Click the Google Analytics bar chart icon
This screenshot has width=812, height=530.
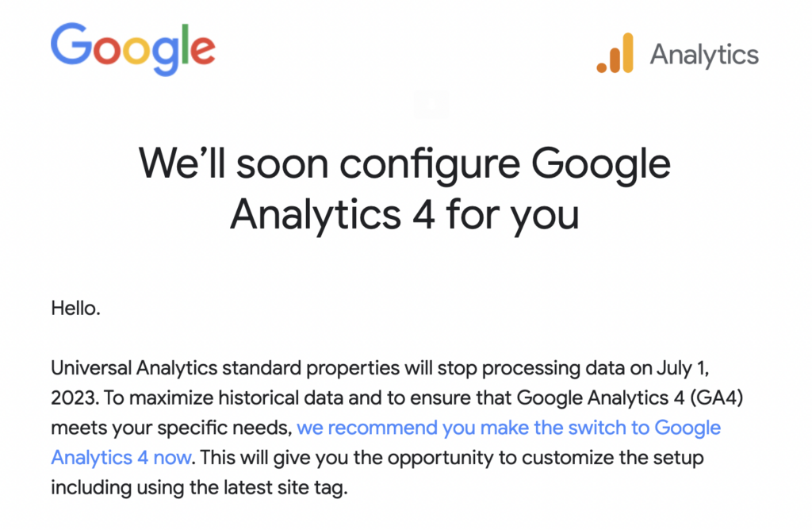tap(615, 53)
